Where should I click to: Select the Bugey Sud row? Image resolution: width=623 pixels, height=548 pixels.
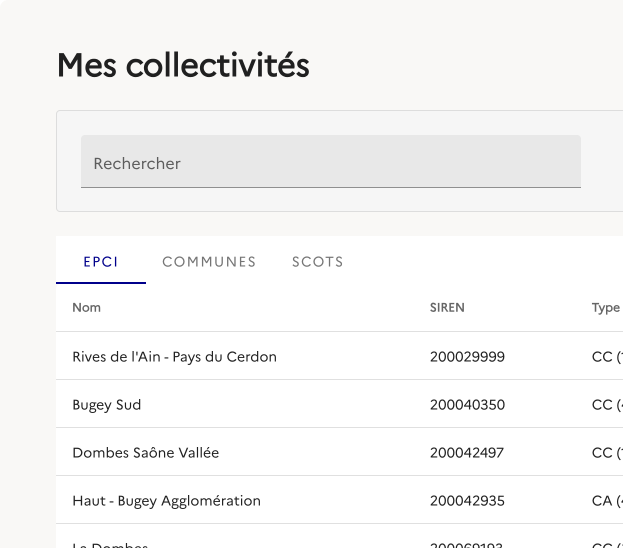click(x=107, y=405)
